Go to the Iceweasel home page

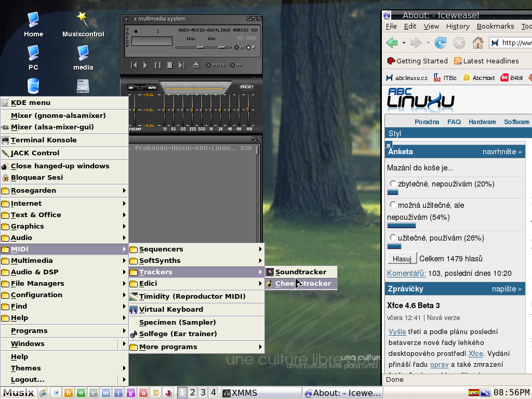coord(478,43)
